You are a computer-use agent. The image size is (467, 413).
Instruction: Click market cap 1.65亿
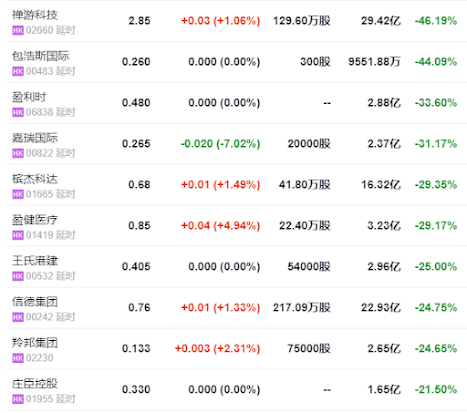click(384, 390)
